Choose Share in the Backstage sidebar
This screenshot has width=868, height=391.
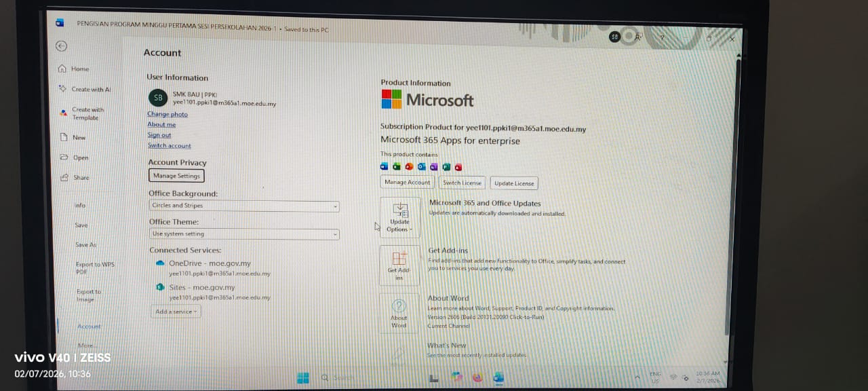point(75,177)
